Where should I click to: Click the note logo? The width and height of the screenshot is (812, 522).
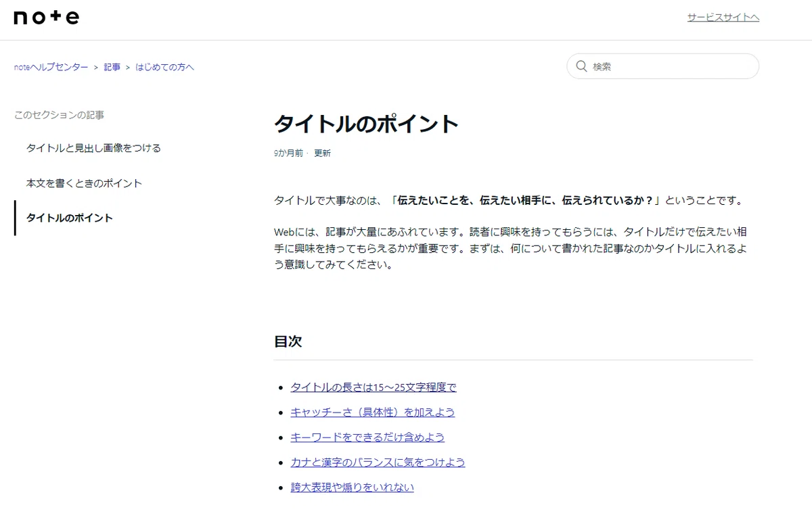pyautogui.click(x=46, y=18)
